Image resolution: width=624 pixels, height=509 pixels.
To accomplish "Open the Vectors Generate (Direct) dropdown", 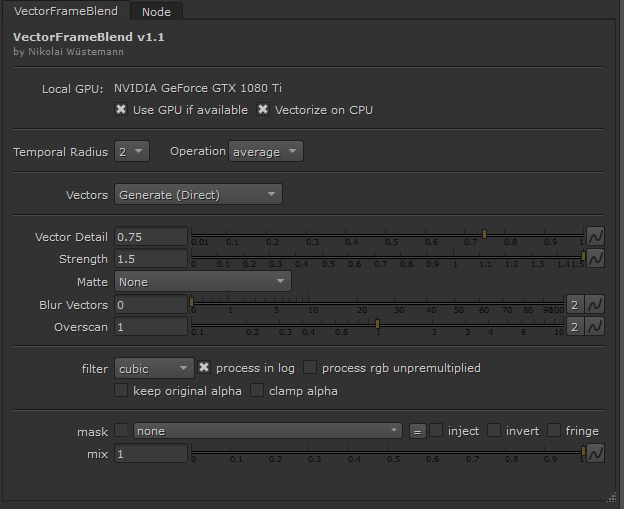I will pos(198,194).
